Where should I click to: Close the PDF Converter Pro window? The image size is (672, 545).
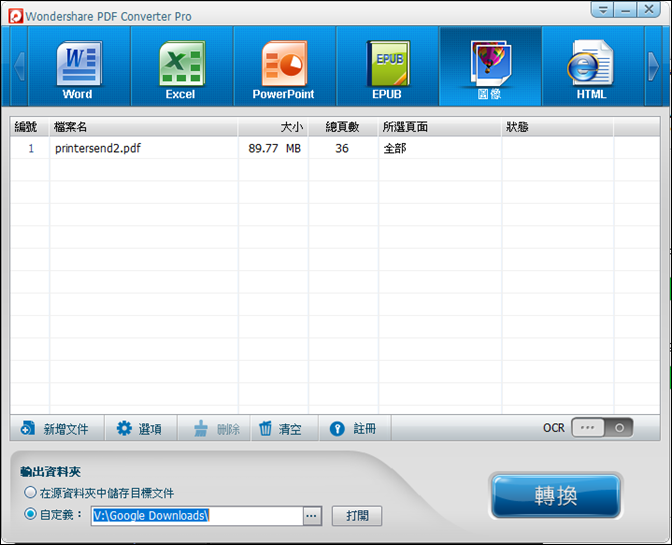tap(650, 9)
